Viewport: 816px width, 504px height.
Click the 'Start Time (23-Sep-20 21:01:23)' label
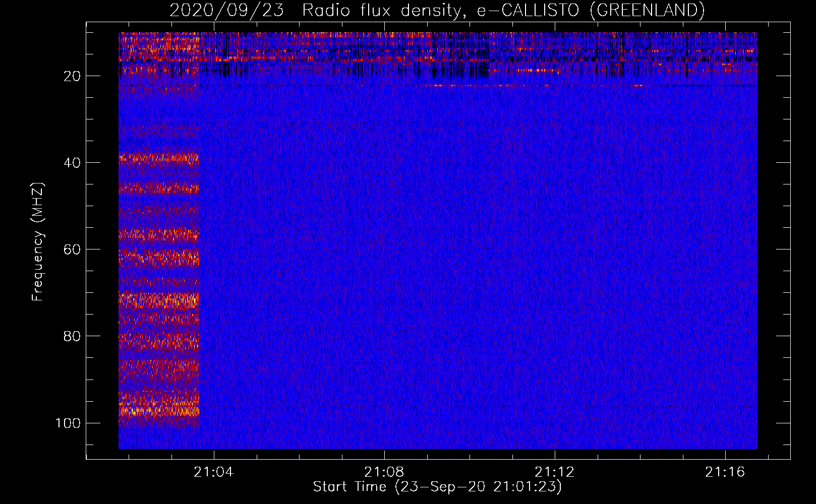(437, 487)
